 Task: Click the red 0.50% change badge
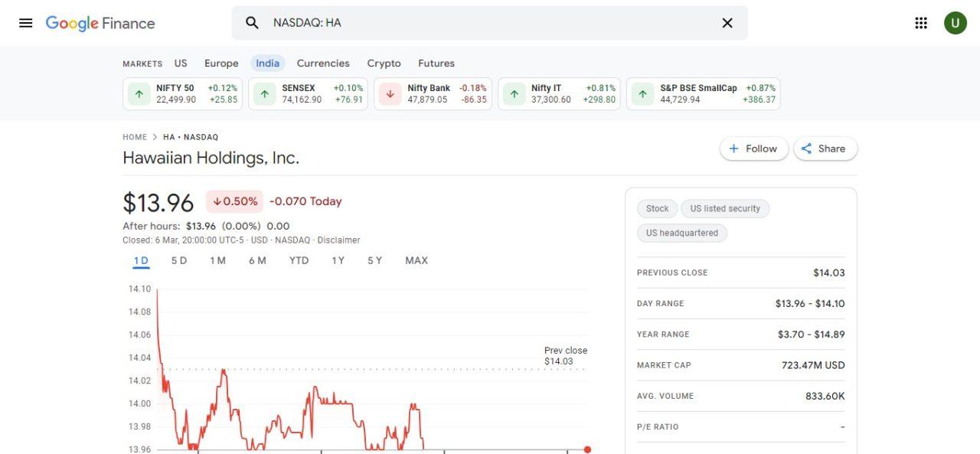(x=234, y=201)
